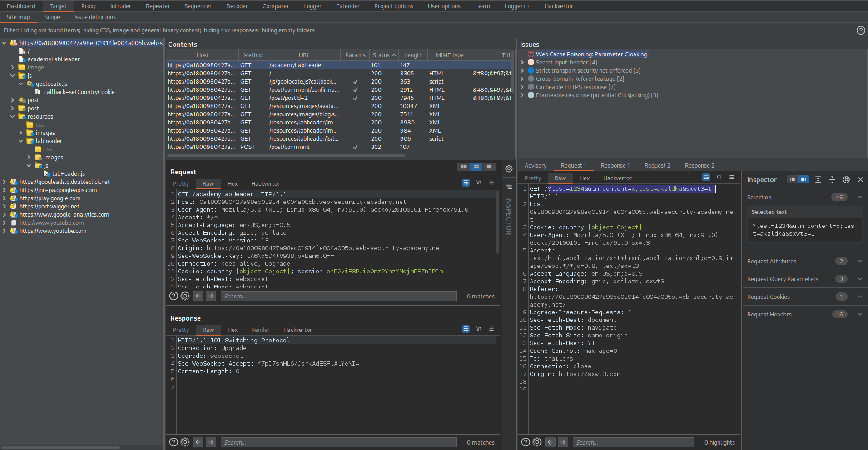Viewport: 868px width, 450px height.
Task: Collapse the web-security-academy root site node
Action: [x=5, y=43]
